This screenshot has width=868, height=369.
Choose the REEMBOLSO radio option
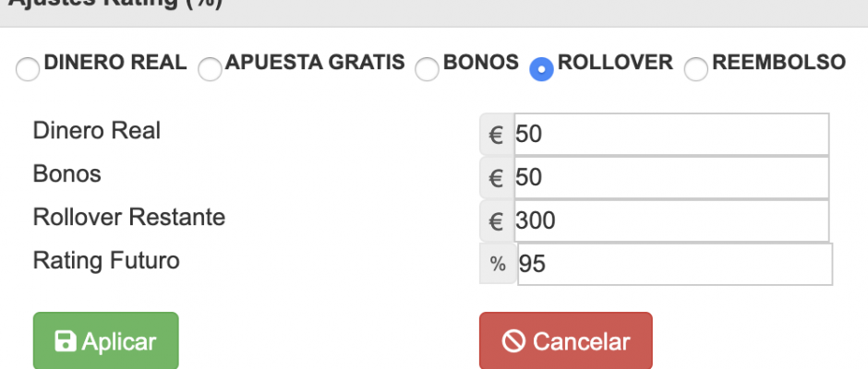[x=696, y=70]
